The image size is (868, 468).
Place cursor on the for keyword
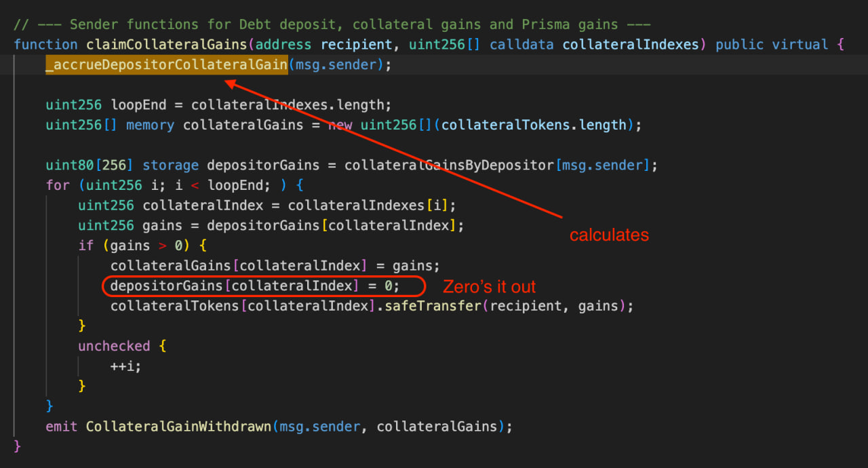click(x=58, y=185)
